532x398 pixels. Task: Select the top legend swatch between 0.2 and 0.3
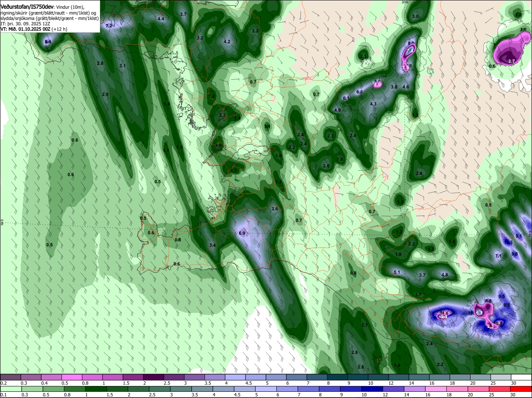[x=11, y=377]
